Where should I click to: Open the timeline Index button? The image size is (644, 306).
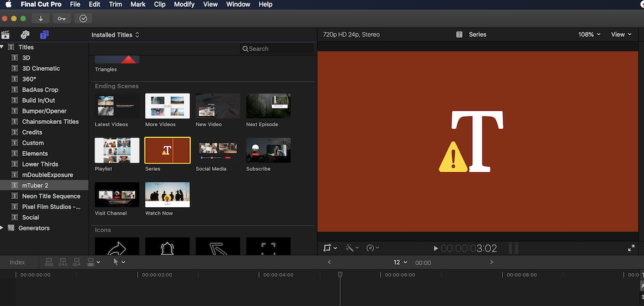17,262
